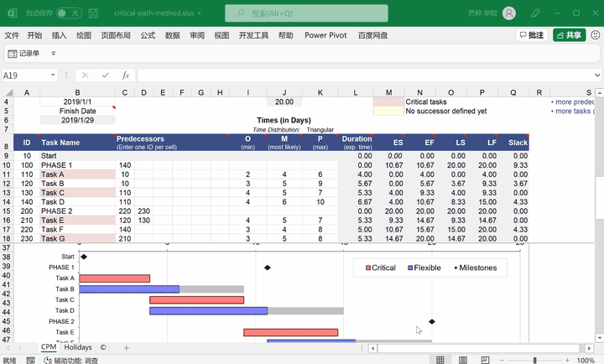This screenshot has width=604, height=364.
Task: Expand the Name Box dropdown arrow
Action: (53, 75)
